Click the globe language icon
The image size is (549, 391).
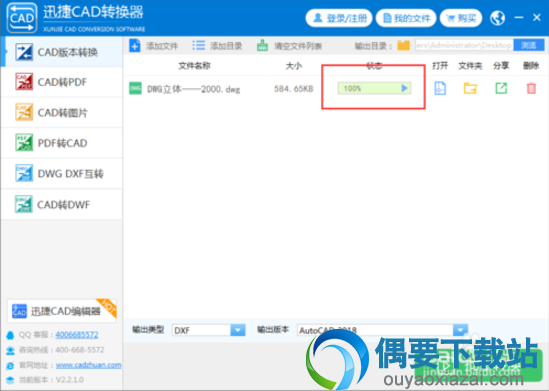click(x=498, y=18)
